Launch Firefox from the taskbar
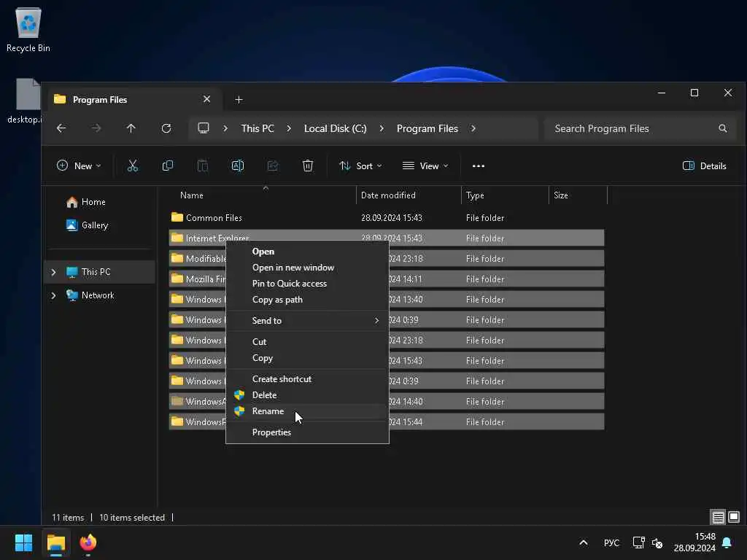Viewport: 747px width, 560px height. pyautogui.click(x=88, y=542)
